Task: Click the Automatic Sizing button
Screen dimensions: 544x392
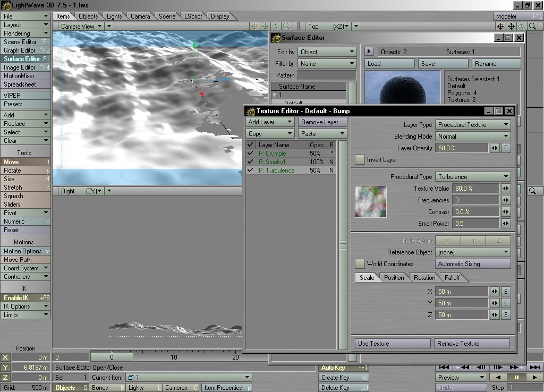Action: (x=473, y=264)
